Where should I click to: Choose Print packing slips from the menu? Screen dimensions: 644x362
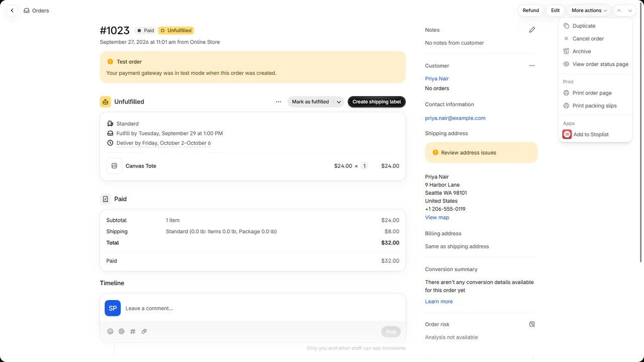[595, 106]
